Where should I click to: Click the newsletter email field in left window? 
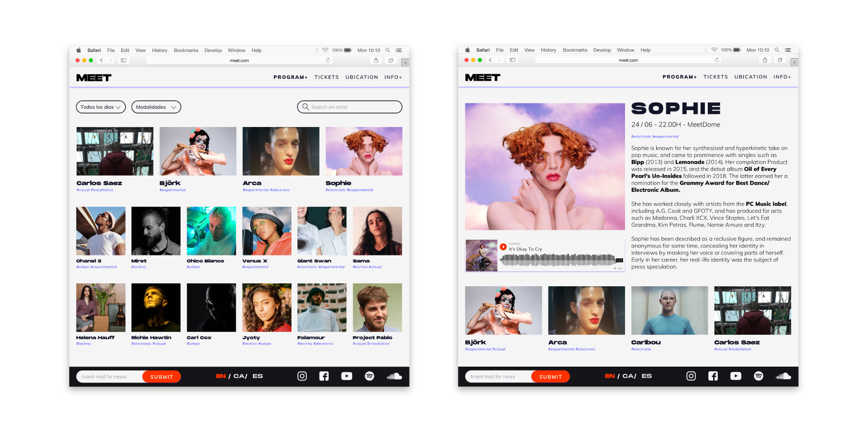[110, 377]
